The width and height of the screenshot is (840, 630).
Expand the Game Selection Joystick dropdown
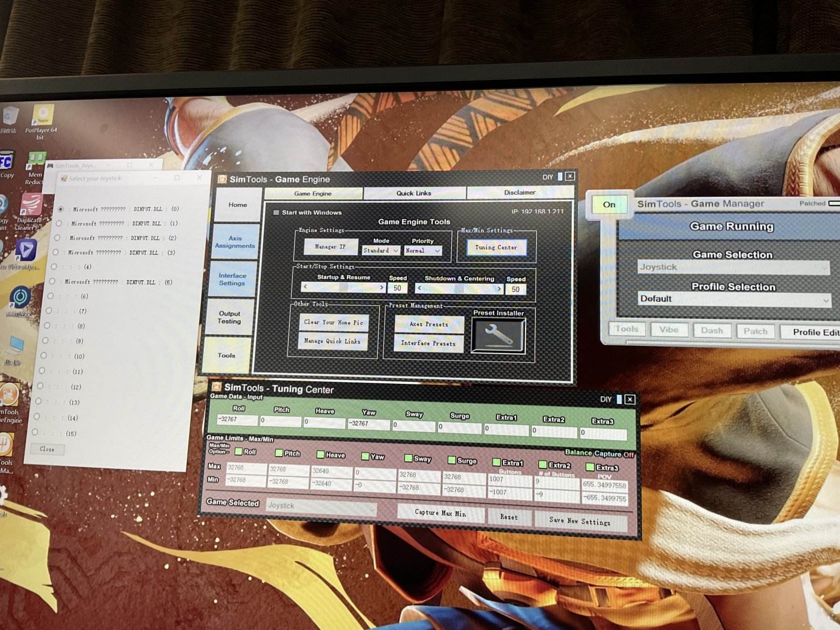[734, 267]
